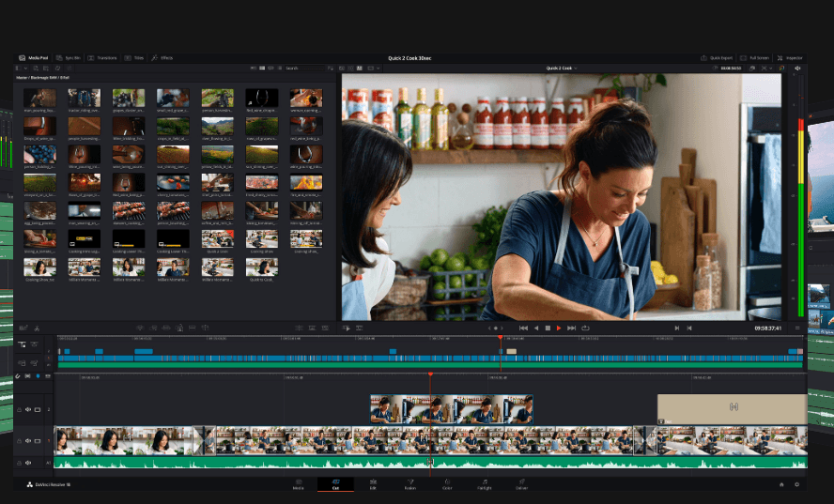The height and width of the screenshot is (504, 834).
Task: Switch to the Edit page
Action: click(373, 483)
